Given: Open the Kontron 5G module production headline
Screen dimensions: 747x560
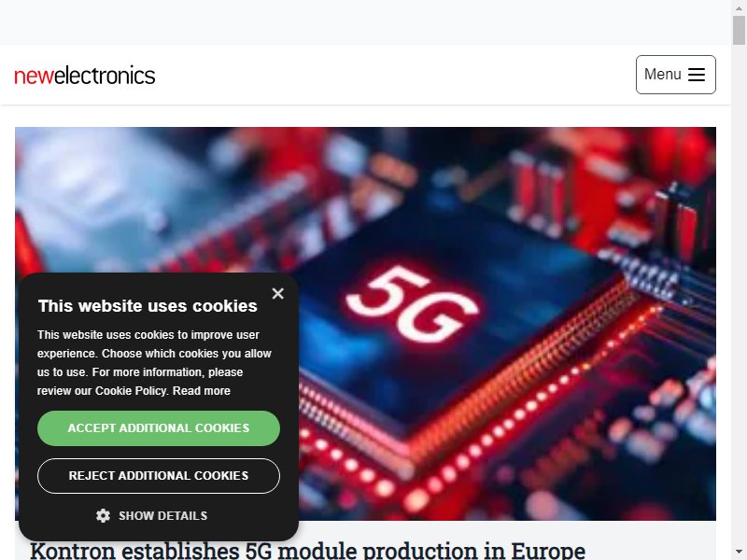Looking at the screenshot, I should [308, 551].
